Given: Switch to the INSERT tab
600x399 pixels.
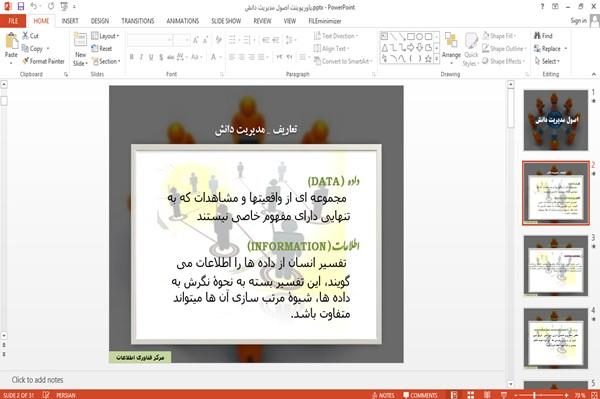Looking at the screenshot, I should 70,21.
